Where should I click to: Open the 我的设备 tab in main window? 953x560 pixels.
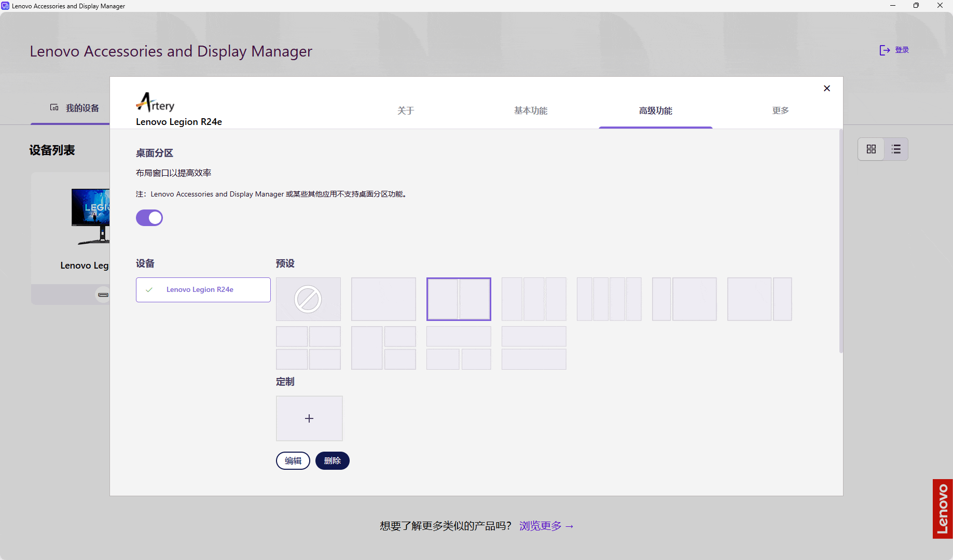coord(75,108)
